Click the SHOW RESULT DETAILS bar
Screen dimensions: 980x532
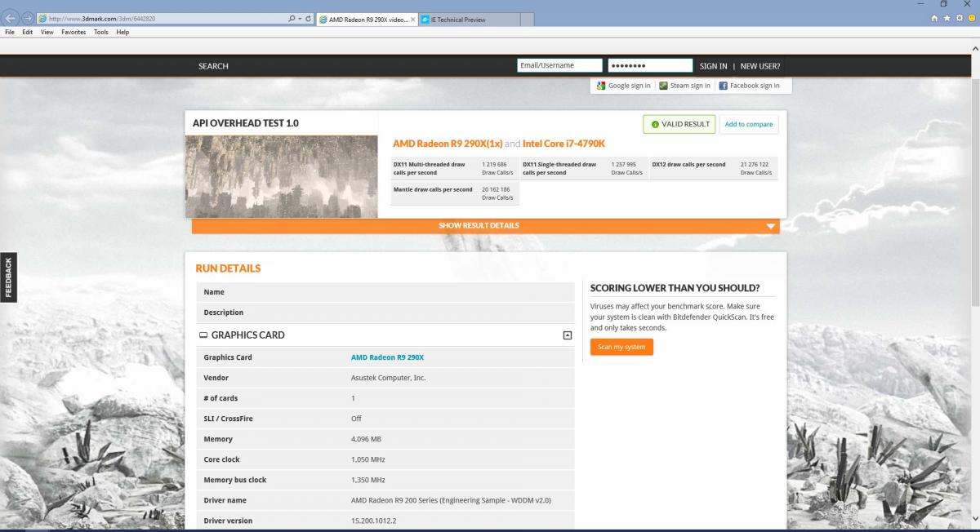485,226
